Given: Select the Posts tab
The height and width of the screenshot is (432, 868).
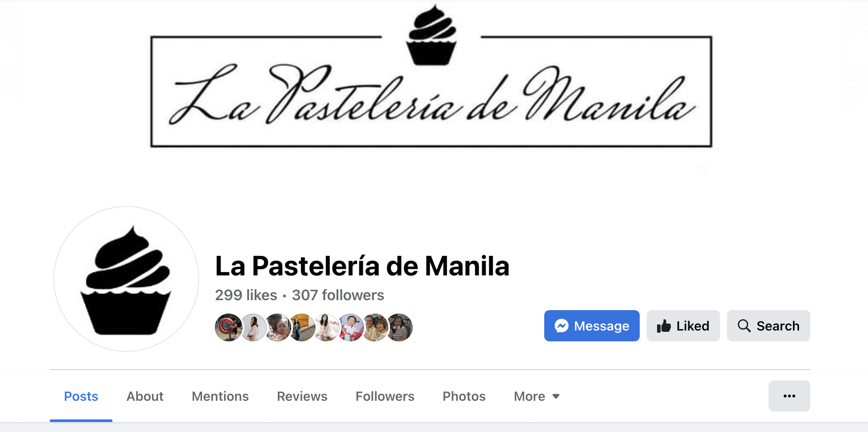Looking at the screenshot, I should 81,396.
